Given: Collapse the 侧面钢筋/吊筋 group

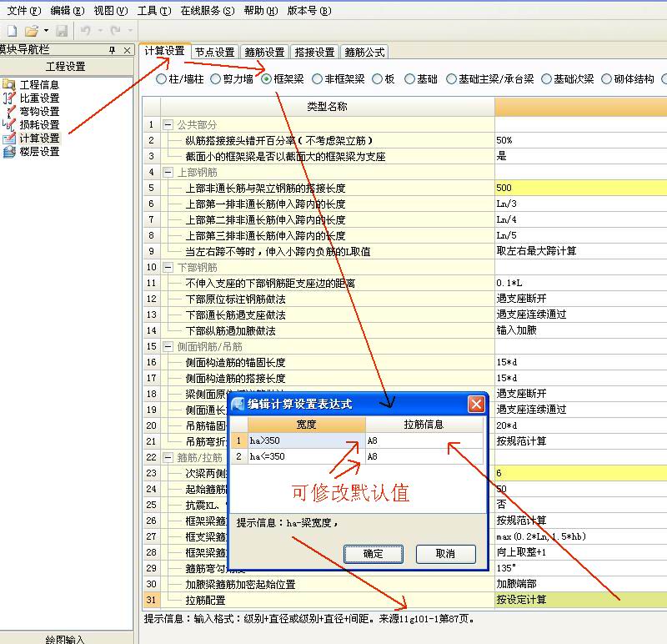Looking at the screenshot, I should click(x=168, y=346).
